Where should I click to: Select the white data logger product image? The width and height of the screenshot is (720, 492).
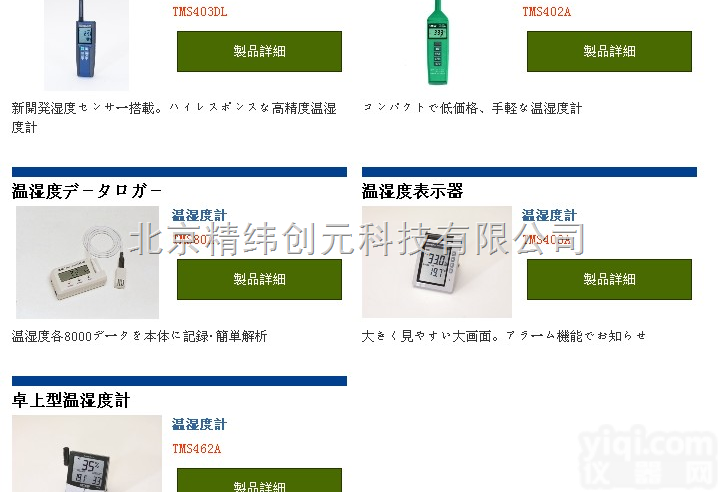(x=87, y=262)
